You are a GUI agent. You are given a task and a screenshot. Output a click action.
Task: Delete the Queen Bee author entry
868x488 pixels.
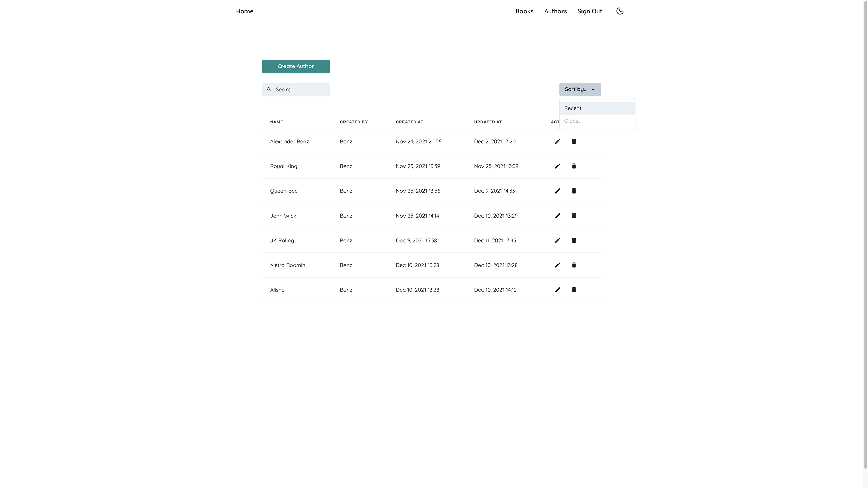coord(574,191)
